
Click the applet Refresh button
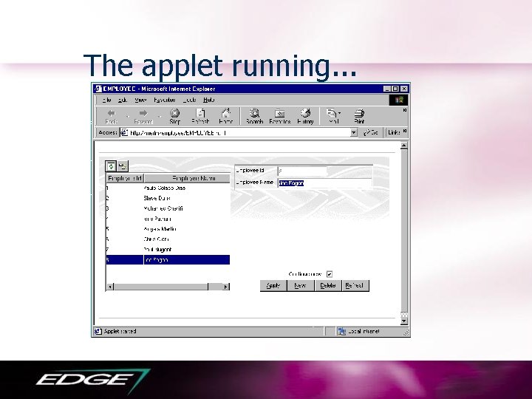coord(355,286)
